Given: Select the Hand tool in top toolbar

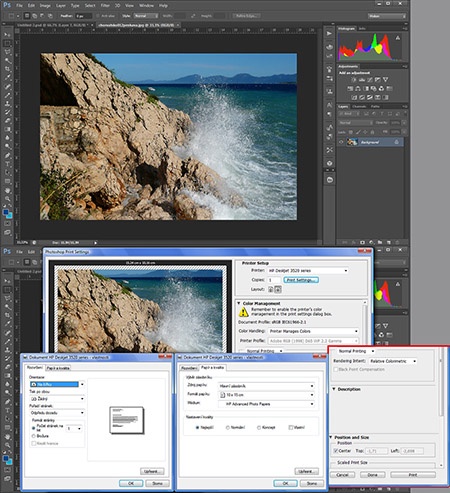Looking at the screenshot, I should pos(7,190).
